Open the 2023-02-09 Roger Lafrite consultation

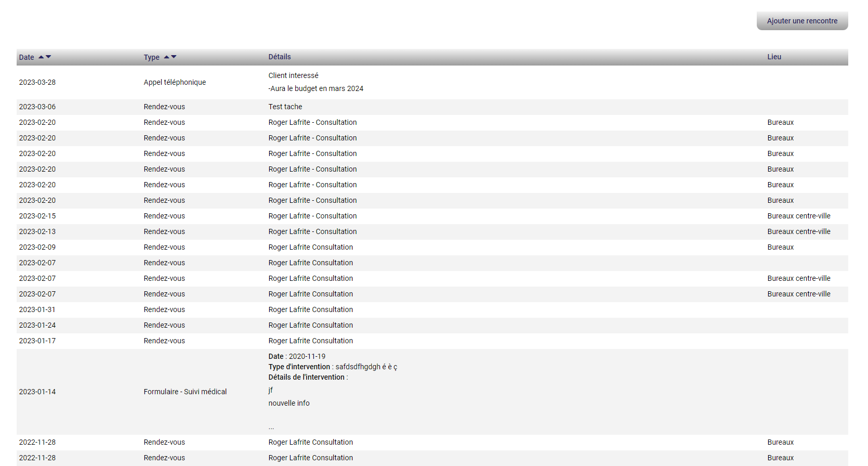tap(310, 247)
